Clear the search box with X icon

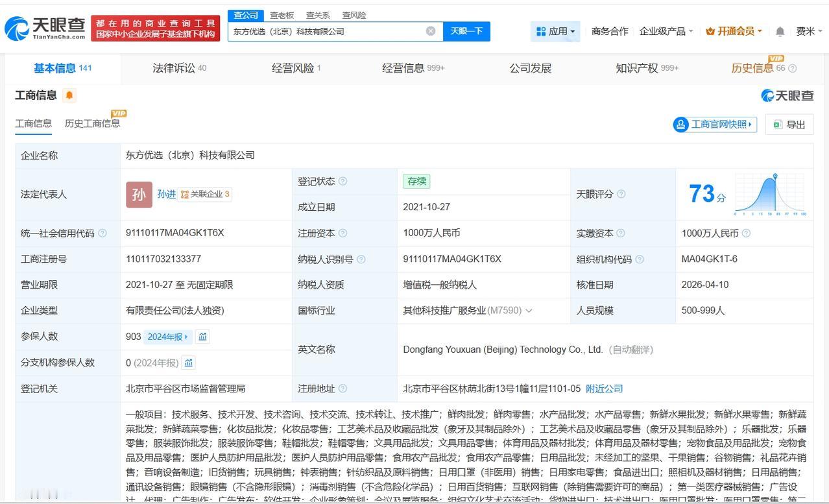tap(431, 31)
